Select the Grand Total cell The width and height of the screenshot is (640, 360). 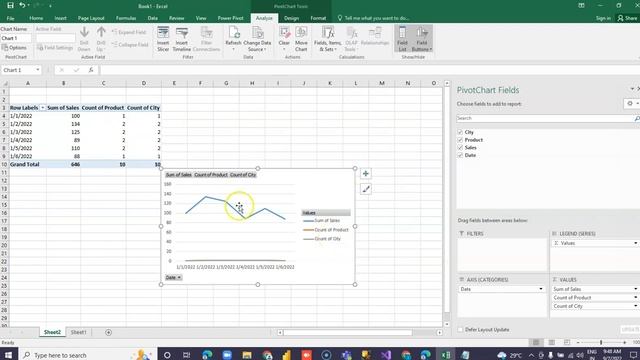pyautogui.click(x=28, y=164)
